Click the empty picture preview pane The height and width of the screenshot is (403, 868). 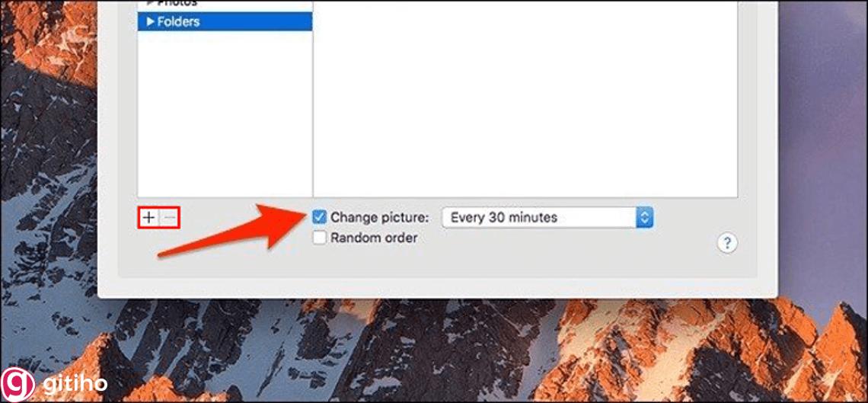tap(525, 98)
